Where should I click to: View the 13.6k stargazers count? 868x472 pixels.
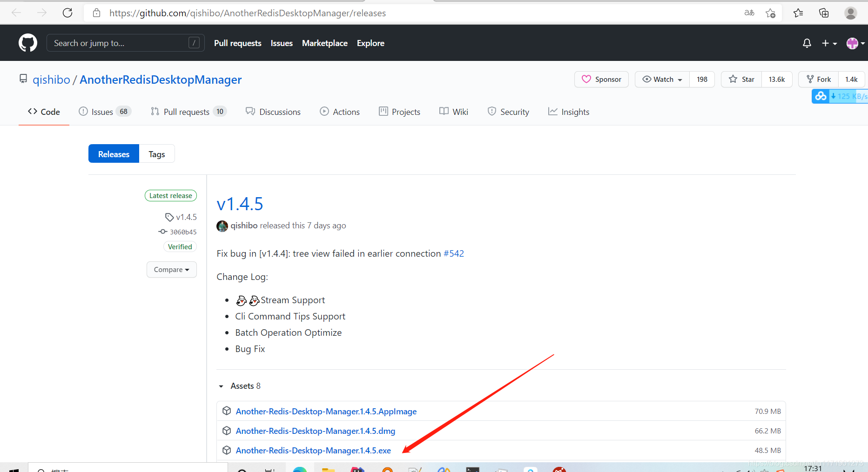(777, 80)
